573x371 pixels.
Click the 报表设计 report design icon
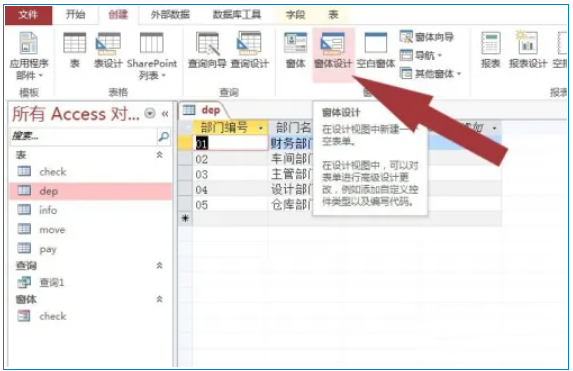[x=527, y=50]
